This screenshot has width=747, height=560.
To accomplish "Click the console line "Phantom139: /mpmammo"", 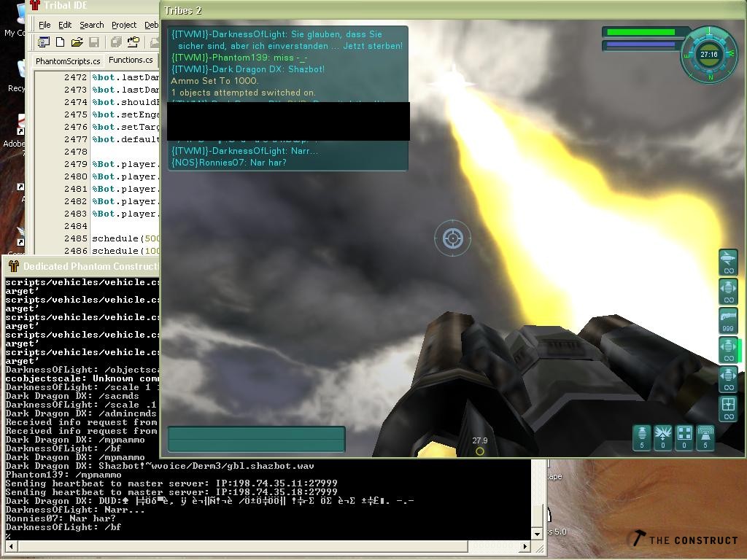I will pyautogui.click(x=63, y=475).
